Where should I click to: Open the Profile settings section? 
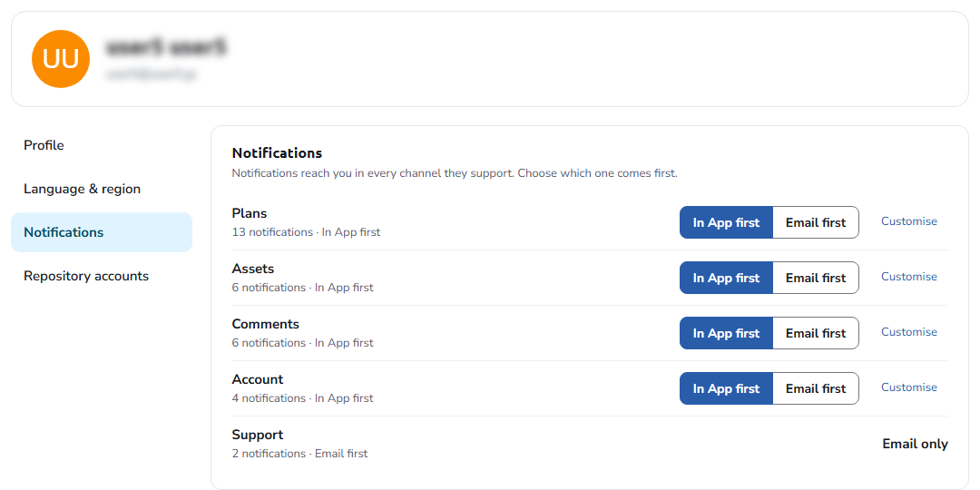[102, 145]
